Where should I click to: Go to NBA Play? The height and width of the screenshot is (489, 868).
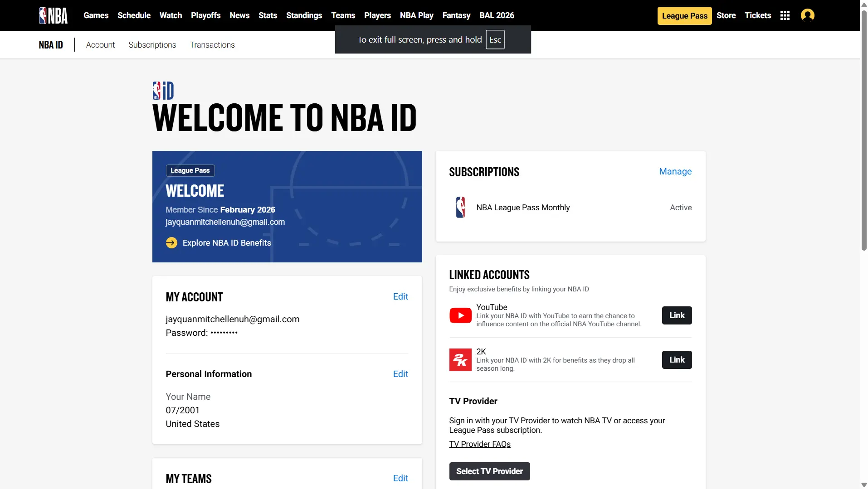pyautogui.click(x=417, y=15)
